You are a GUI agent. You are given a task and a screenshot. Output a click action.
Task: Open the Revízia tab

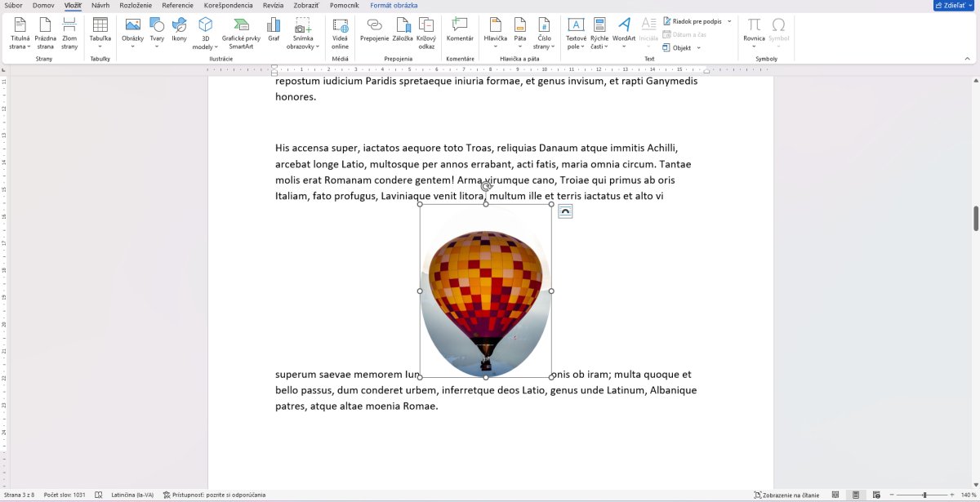pyautogui.click(x=273, y=5)
